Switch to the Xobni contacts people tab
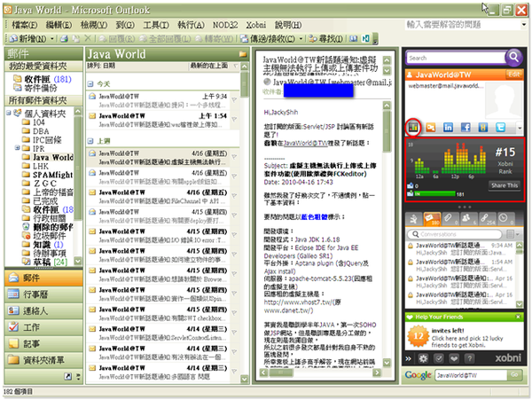Viewport: 532px width, 400px height. 468,219
